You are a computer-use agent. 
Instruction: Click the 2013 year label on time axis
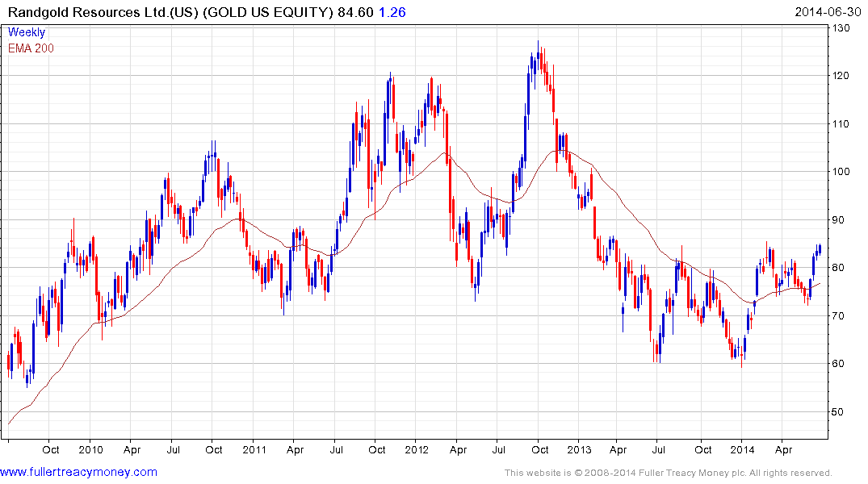click(579, 449)
